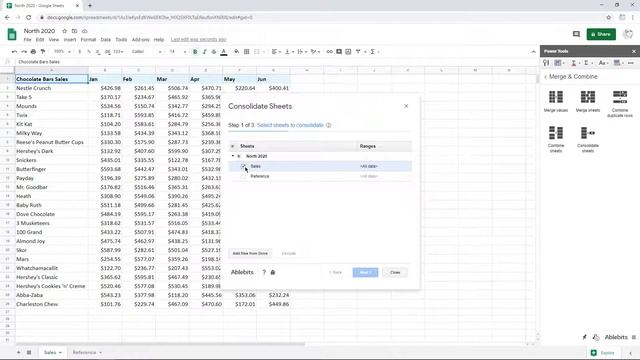Click the Explore button

point(603,353)
